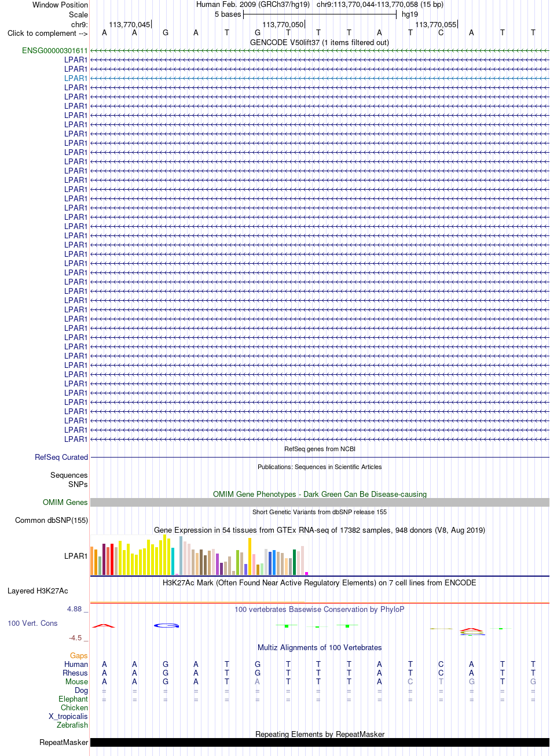
Task: Click the 'Click to complement -->' label
Action: pyautogui.click(x=47, y=33)
